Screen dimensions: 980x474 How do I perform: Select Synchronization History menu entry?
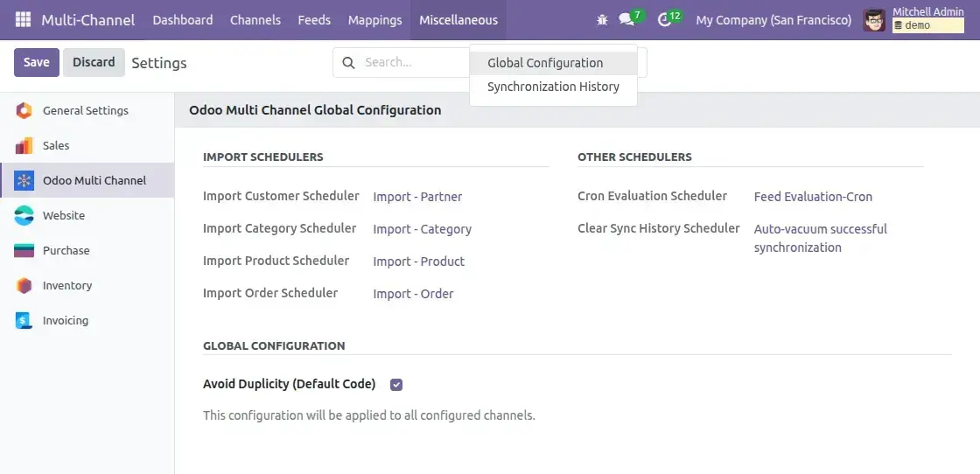point(553,87)
